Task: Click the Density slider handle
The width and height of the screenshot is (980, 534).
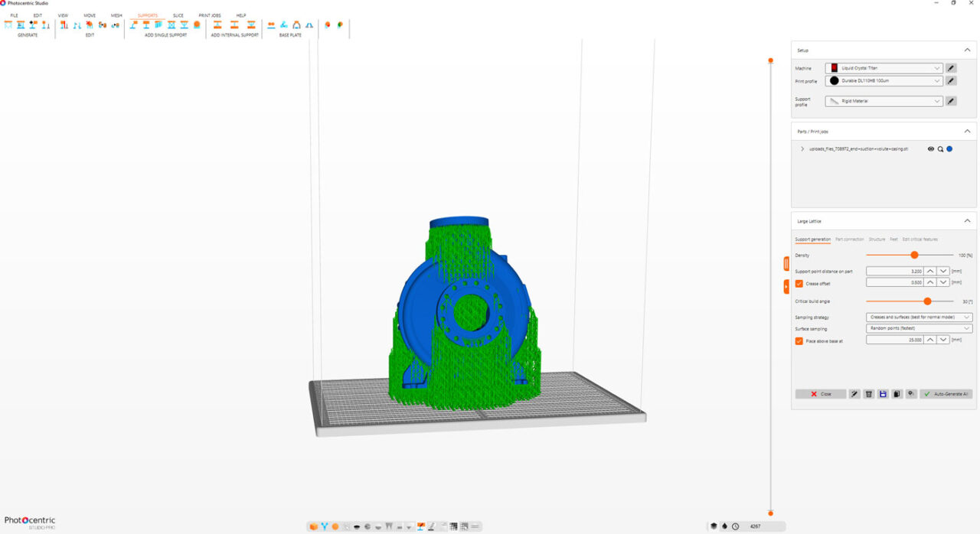Action: tap(914, 255)
